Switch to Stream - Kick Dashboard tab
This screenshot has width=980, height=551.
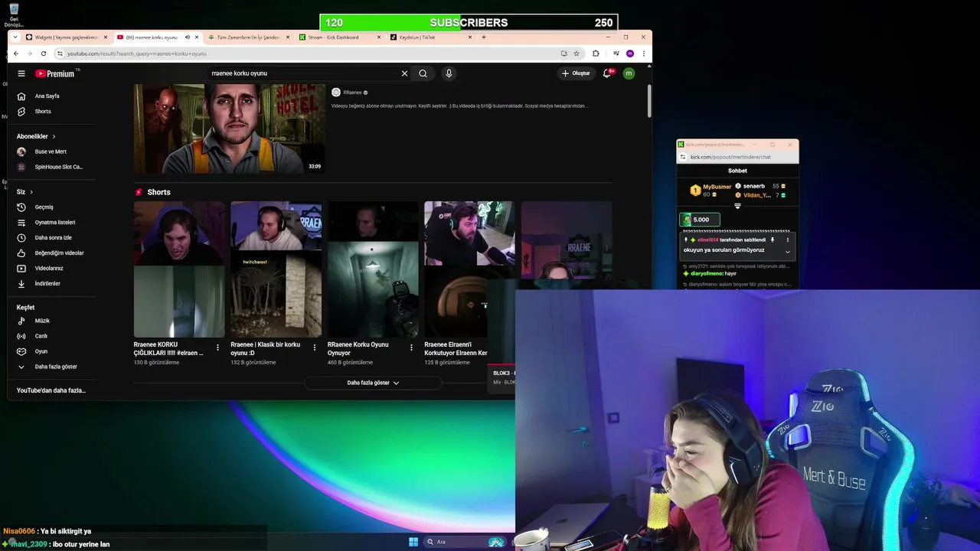coord(341,37)
